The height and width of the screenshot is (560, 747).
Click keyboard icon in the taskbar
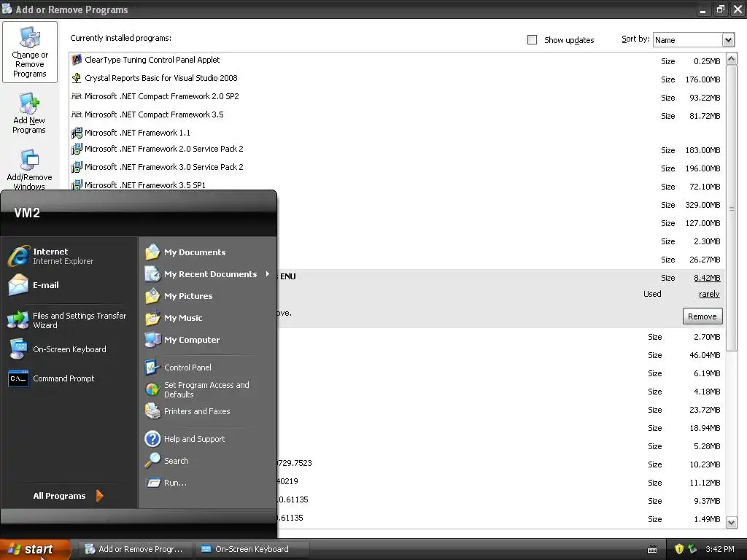652,550
